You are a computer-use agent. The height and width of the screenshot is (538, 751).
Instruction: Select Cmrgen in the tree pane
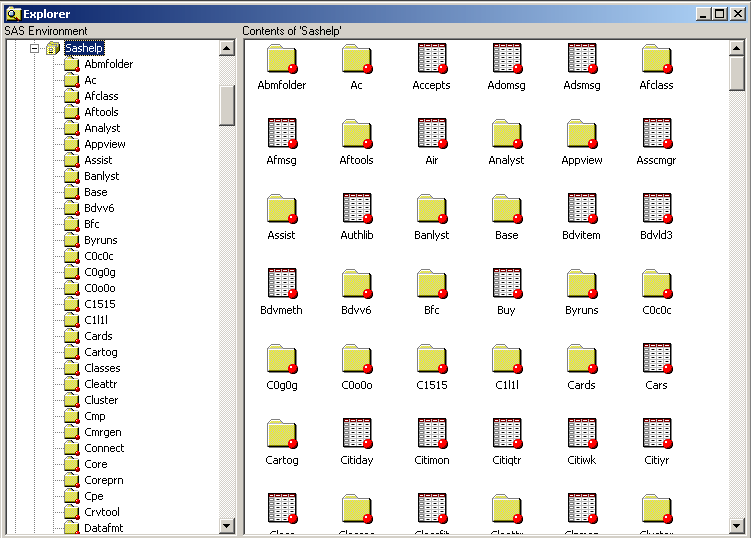click(102, 432)
